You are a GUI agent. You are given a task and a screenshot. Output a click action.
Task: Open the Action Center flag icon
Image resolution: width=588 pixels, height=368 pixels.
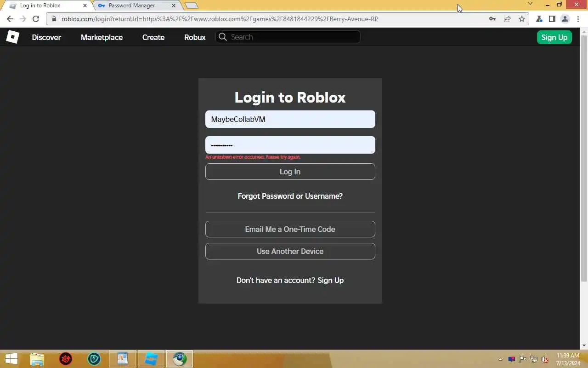click(x=523, y=359)
